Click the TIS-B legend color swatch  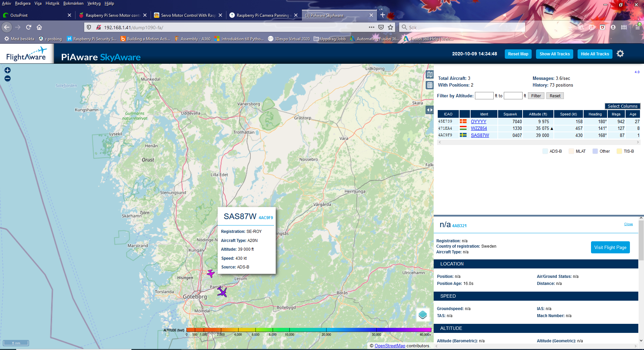(x=619, y=151)
